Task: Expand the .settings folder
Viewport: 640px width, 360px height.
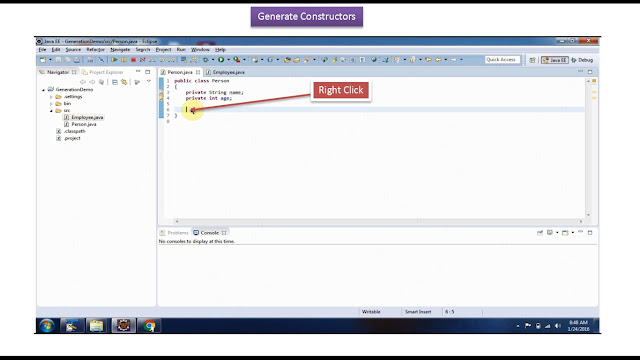Action: point(51,97)
